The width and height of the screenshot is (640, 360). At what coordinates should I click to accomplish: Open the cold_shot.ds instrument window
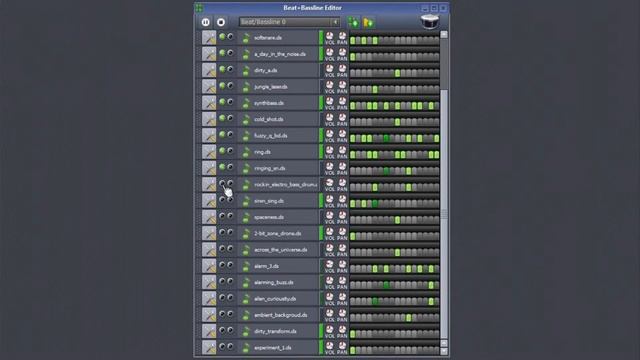(x=278, y=119)
